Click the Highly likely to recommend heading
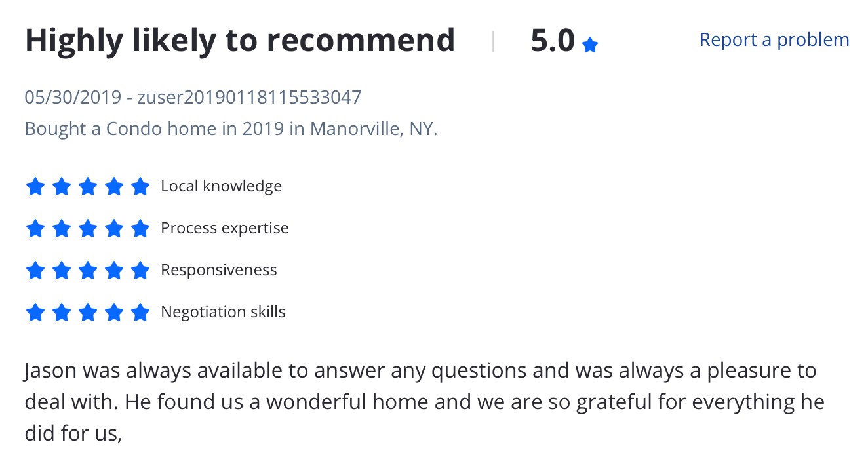868x451 pixels. point(240,41)
